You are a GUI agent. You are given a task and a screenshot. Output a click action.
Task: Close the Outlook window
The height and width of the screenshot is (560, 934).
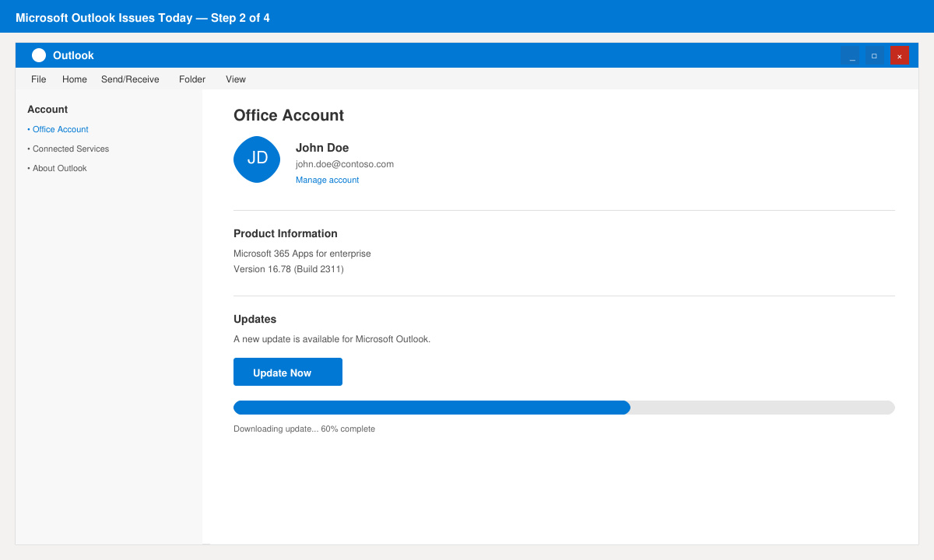pos(899,56)
